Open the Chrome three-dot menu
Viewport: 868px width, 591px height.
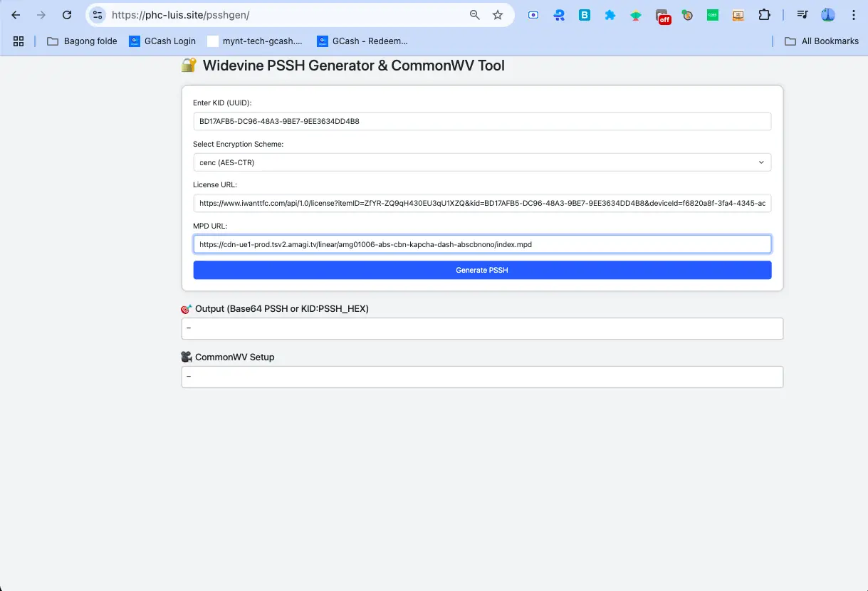click(853, 15)
